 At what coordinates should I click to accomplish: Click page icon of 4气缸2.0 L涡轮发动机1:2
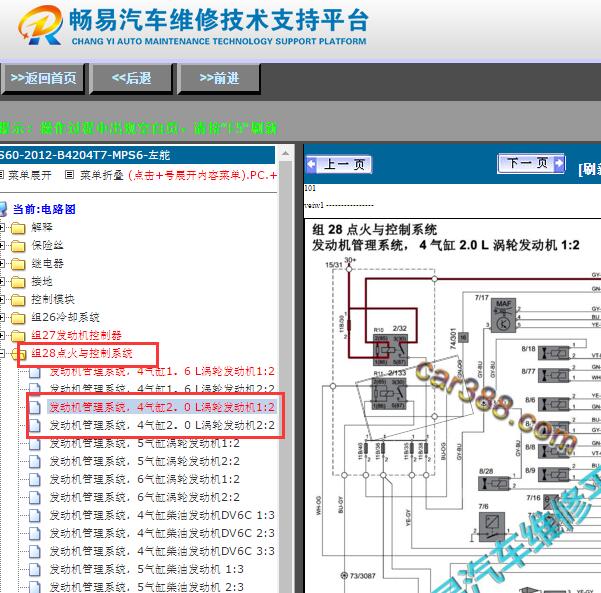click(x=35, y=407)
